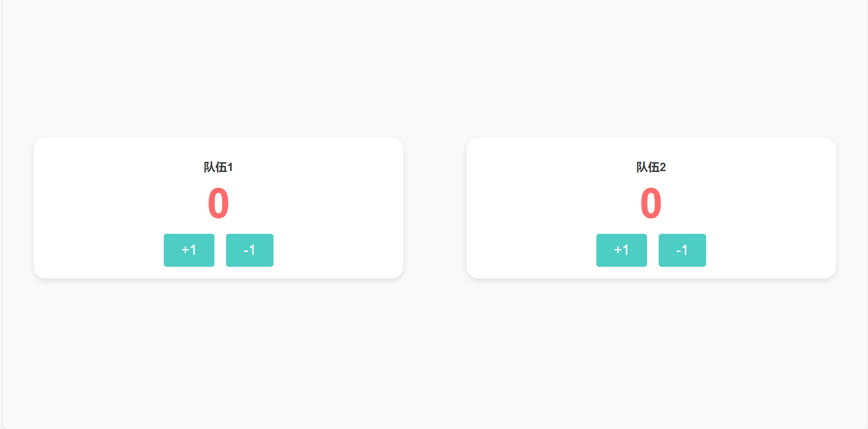Increment the left team's score
Viewport: 868px width, 429px height.
click(x=189, y=250)
